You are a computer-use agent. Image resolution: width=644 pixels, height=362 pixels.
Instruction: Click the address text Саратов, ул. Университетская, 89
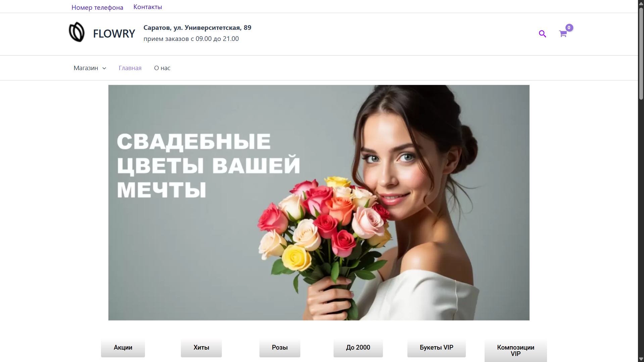pyautogui.click(x=197, y=28)
